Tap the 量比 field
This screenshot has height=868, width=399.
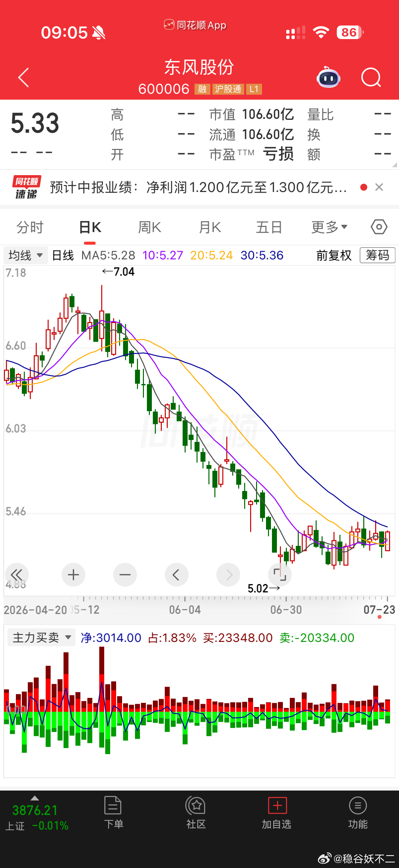(349, 115)
